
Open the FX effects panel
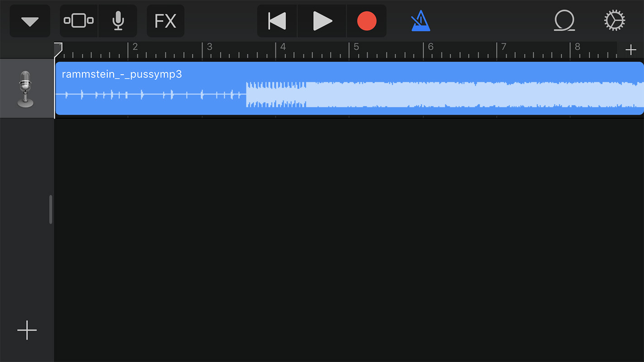[165, 21]
